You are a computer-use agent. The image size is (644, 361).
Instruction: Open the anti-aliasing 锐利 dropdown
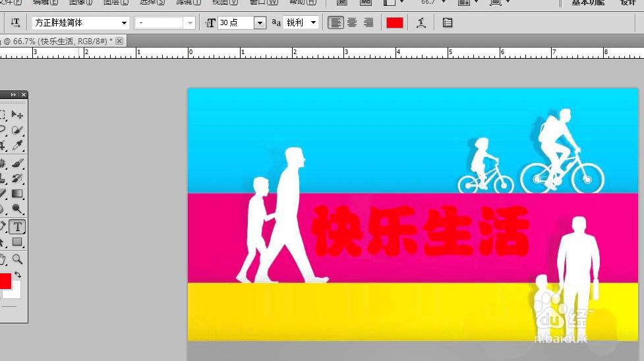point(301,22)
